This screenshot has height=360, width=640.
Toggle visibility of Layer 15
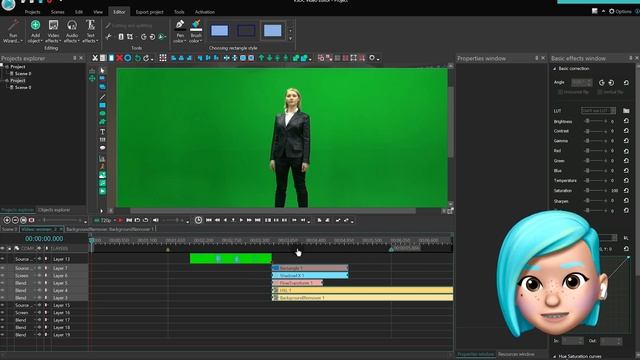[3, 305]
